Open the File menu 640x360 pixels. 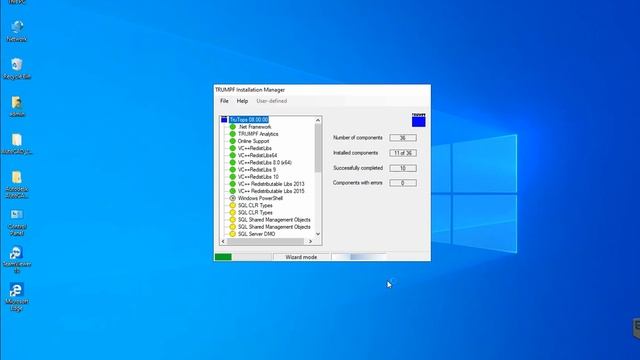[x=224, y=101]
